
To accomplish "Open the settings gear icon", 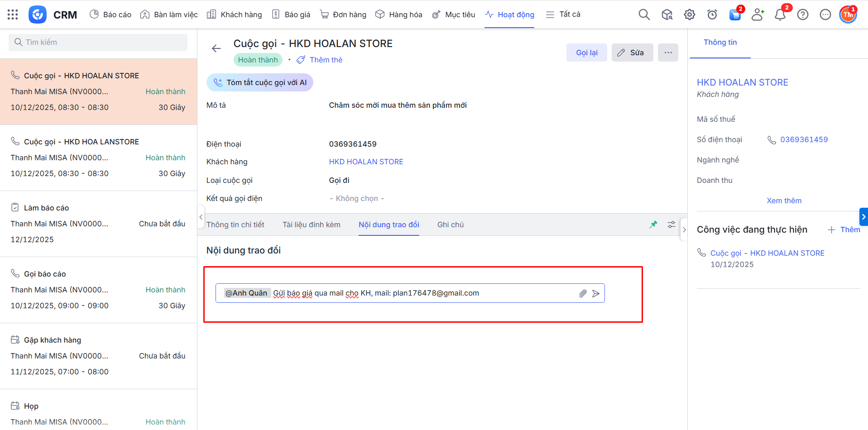I will (689, 14).
